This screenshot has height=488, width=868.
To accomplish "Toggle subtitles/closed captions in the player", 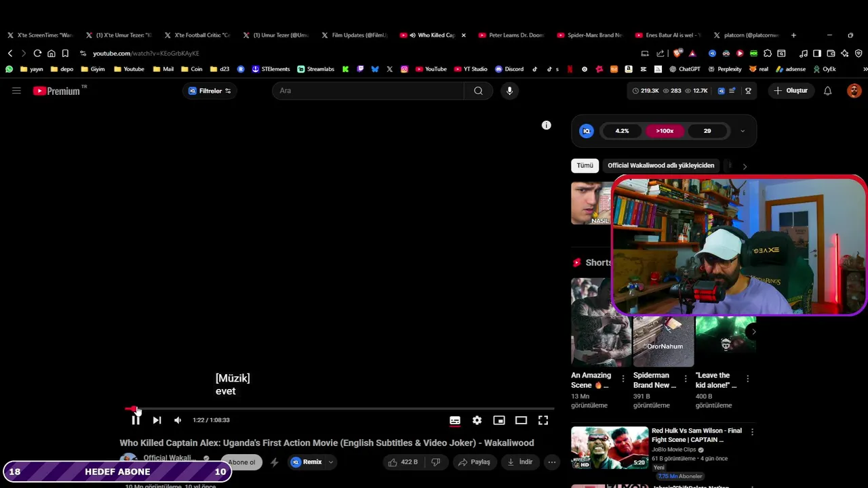I will point(455,420).
